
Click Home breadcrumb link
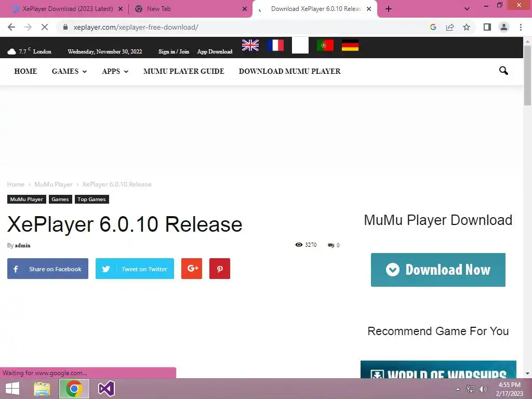click(x=16, y=184)
